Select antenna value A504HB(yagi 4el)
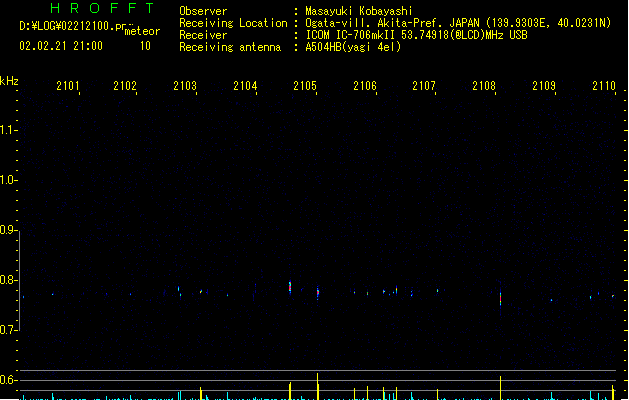Image resolution: width=629 pixels, height=400 pixels. click(353, 47)
